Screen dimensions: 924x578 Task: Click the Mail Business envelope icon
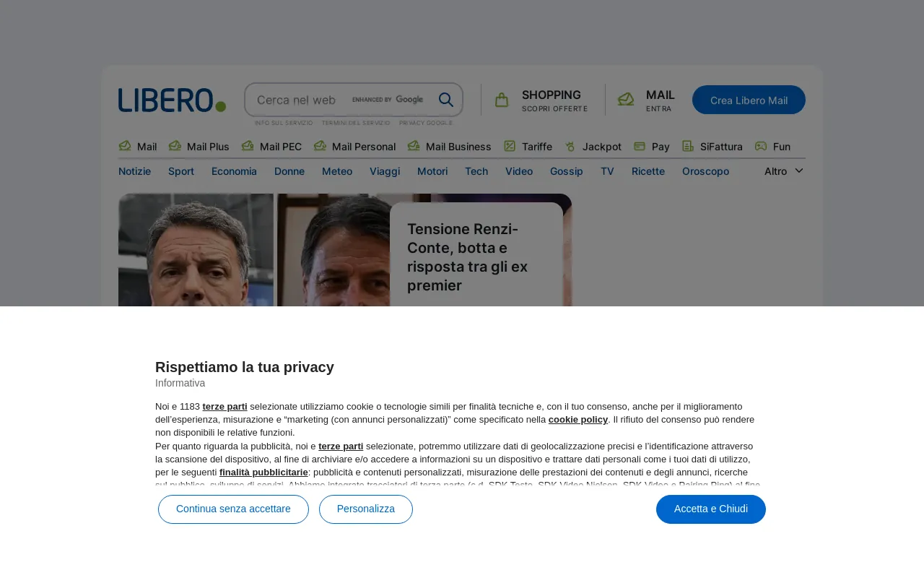[414, 146]
